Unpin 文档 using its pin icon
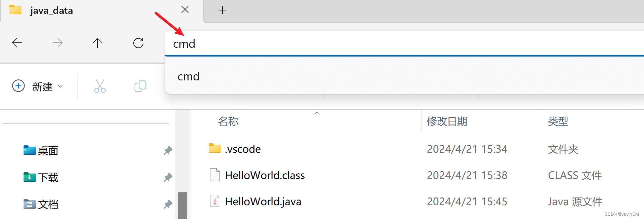The height and width of the screenshot is (219, 644). coord(168,204)
